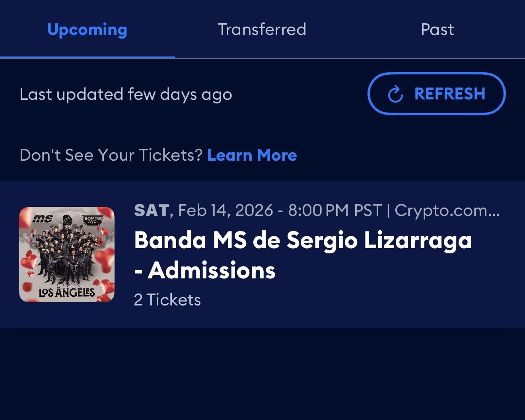
Task: Click the MS logo on the event poster
Action: (x=42, y=218)
